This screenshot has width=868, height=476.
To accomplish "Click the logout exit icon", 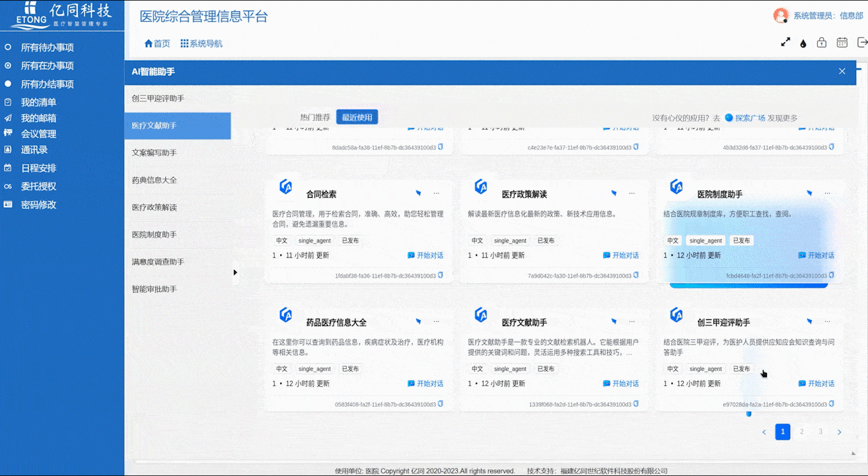I will (861, 42).
